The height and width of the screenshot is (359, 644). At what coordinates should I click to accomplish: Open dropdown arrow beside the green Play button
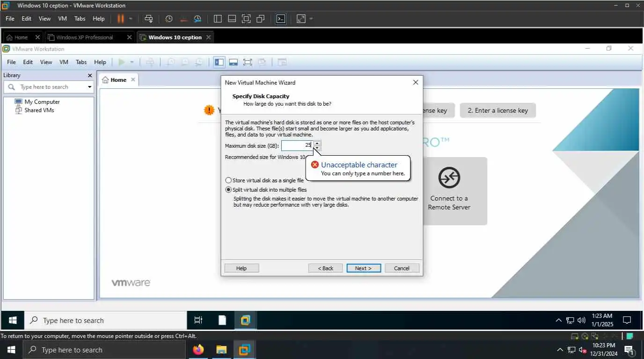click(x=132, y=62)
